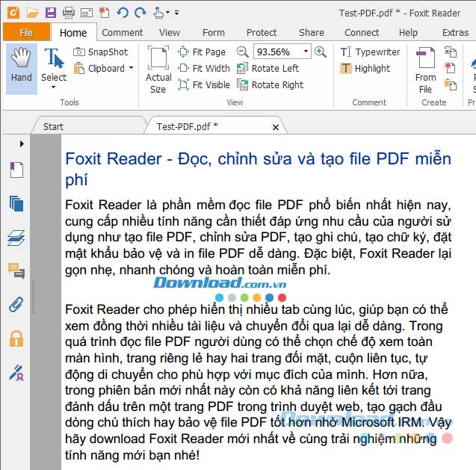The height and width of the screenshot is (470, 476).
Task: Choose Fit Width view
Action: click(204, 68)
